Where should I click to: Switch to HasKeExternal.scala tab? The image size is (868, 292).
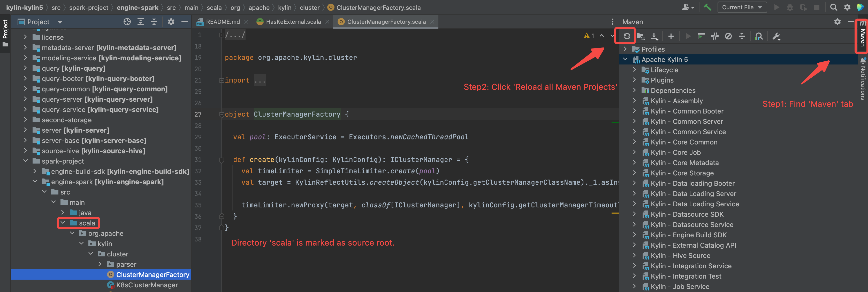click(x=293, y=22)
